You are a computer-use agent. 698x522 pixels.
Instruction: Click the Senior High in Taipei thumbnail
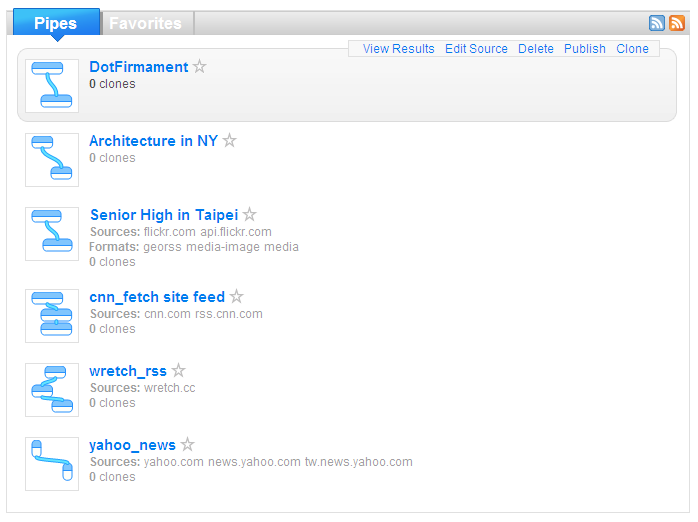point(52,234)
